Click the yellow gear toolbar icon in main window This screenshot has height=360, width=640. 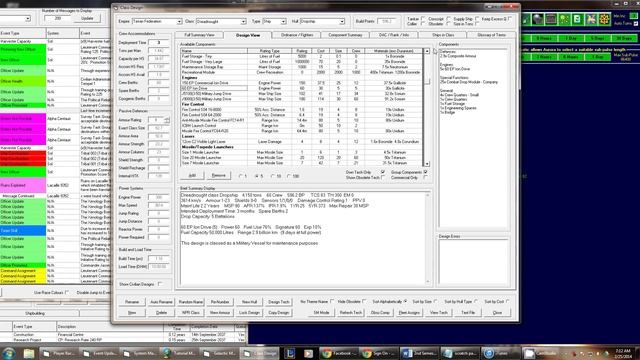point(604,19)
